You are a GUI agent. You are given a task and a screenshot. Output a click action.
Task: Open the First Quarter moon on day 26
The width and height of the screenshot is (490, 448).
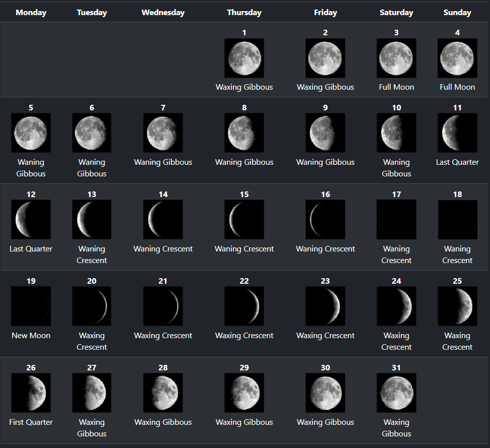[x=31, y=393]
